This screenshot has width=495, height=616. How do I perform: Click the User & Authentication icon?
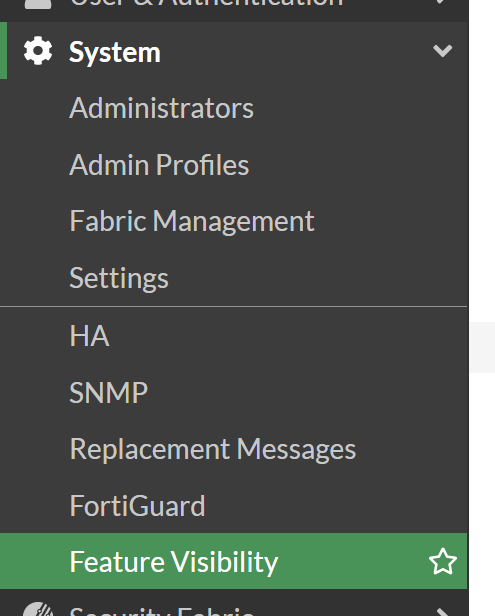(x=38, y=4)
